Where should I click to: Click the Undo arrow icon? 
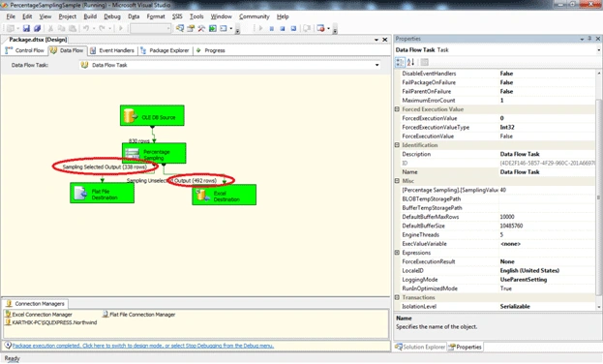coord(86,28)
